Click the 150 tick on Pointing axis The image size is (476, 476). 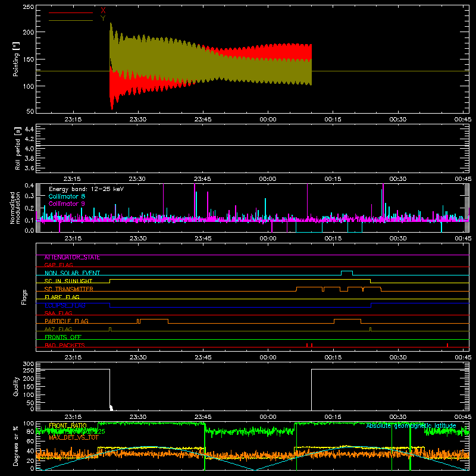click(x=29, y=59)
